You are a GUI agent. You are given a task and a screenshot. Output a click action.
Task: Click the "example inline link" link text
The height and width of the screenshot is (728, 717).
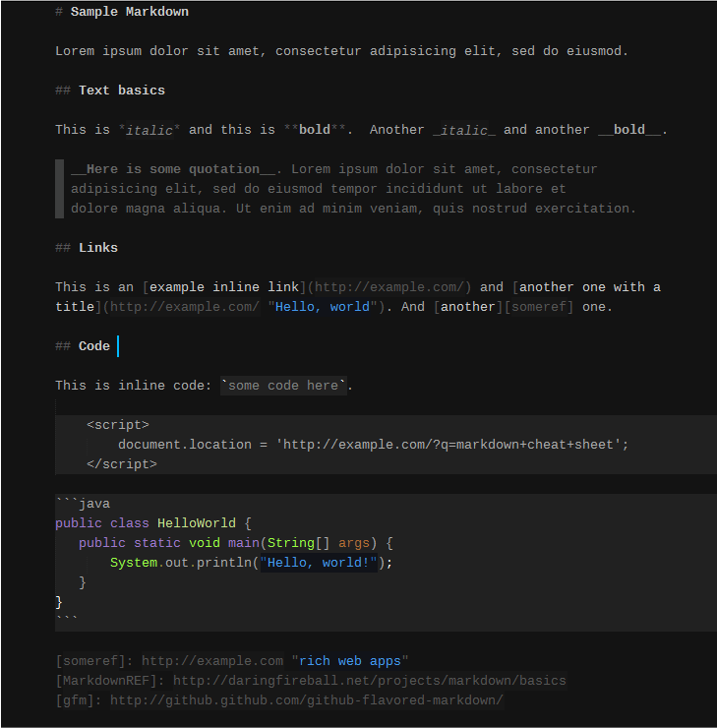pos(223,287)
